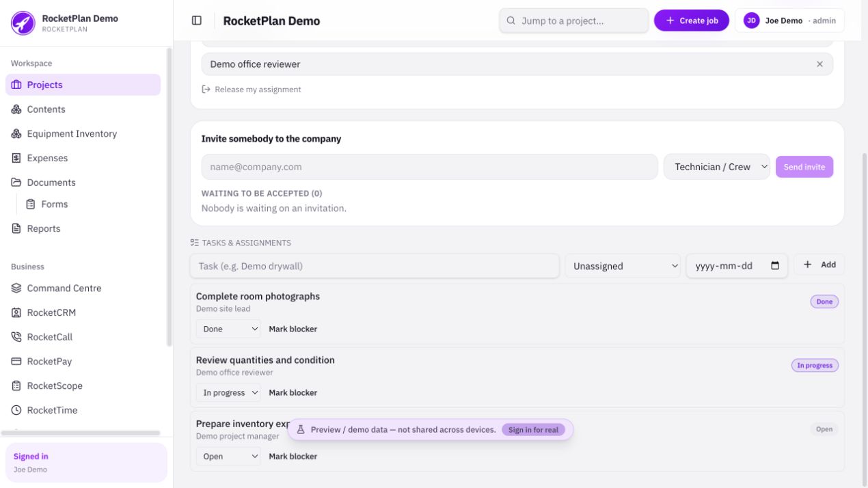Click the Projects briefcase icon
Image resolution: width=868 pixels, height=488 pixels.
pos(16,85)
